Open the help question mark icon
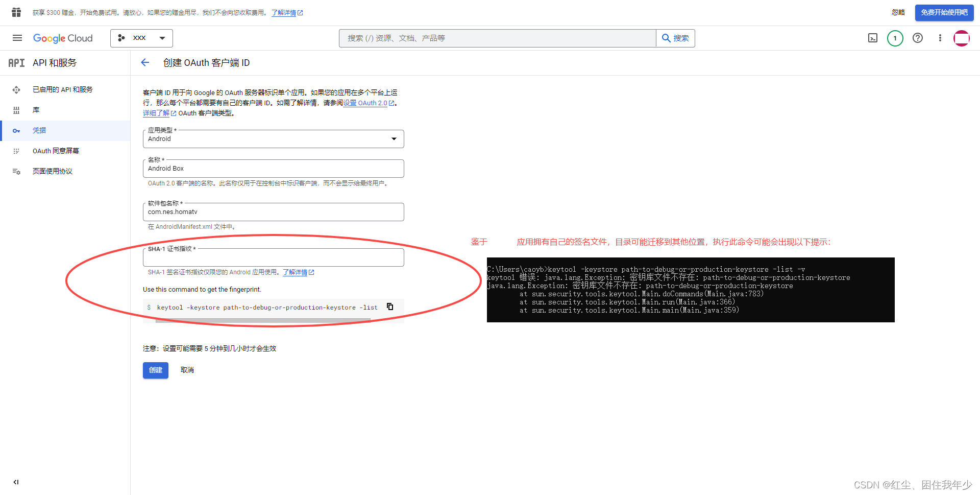The height and width of the screenshot is (495, 980). 918,38
